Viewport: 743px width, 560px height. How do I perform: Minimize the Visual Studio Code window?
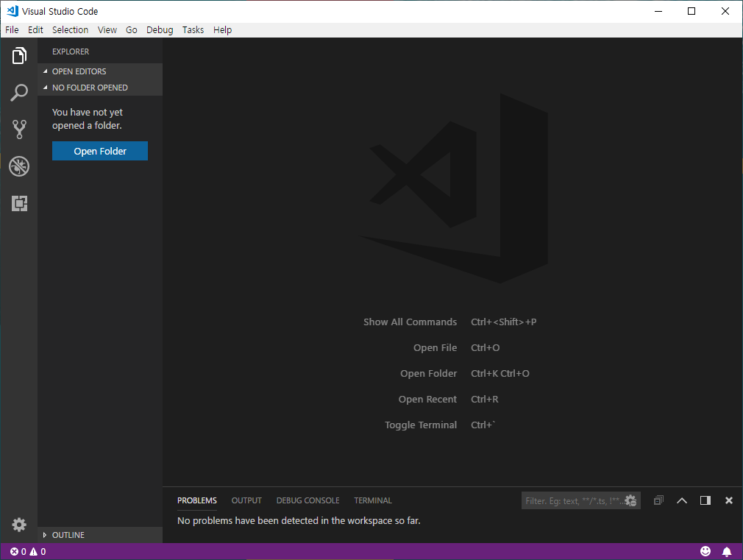[658, 11]
